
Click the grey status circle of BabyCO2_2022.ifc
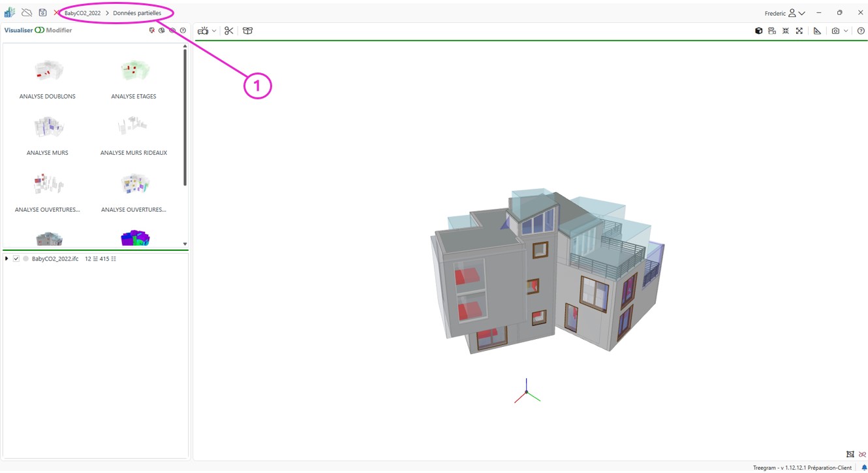coord(26,259)
